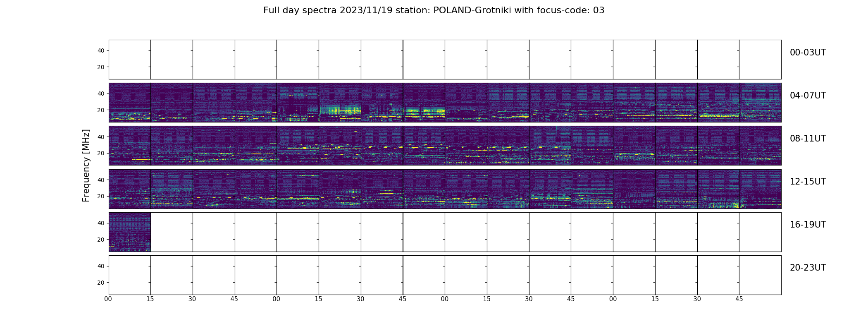Click the 20 MHz tick of the 12-15UT row

click(x=100, y=196)
